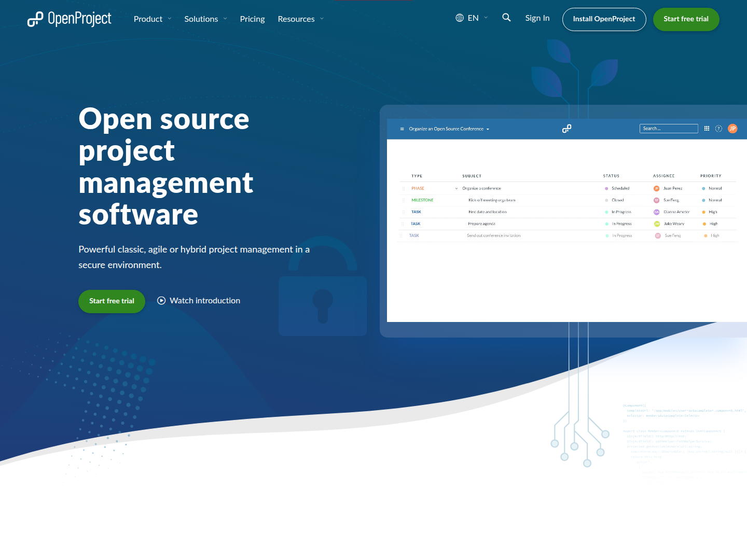Click the Sign In link
The image size is (747, 560).
[x=537, y=18]
